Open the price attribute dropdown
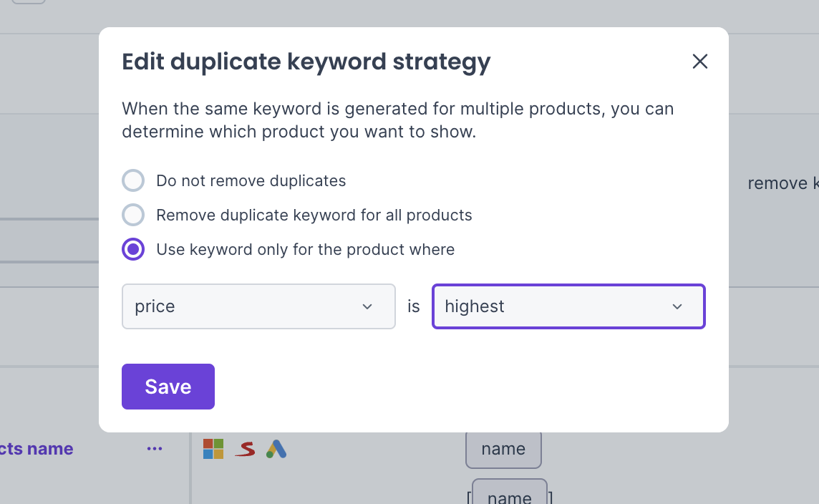Image resolution: width=819 pixels, height=504 pixels. (258, 306)
